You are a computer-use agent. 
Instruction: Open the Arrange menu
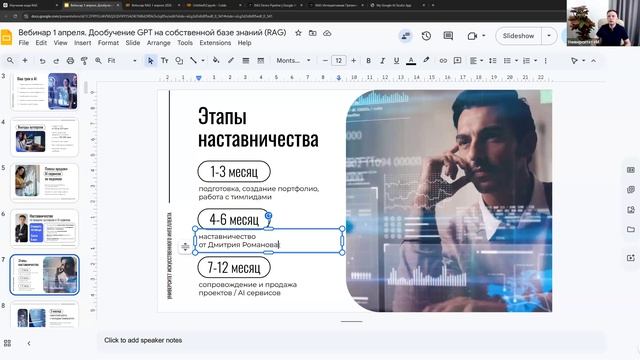[x=158, y=43]
